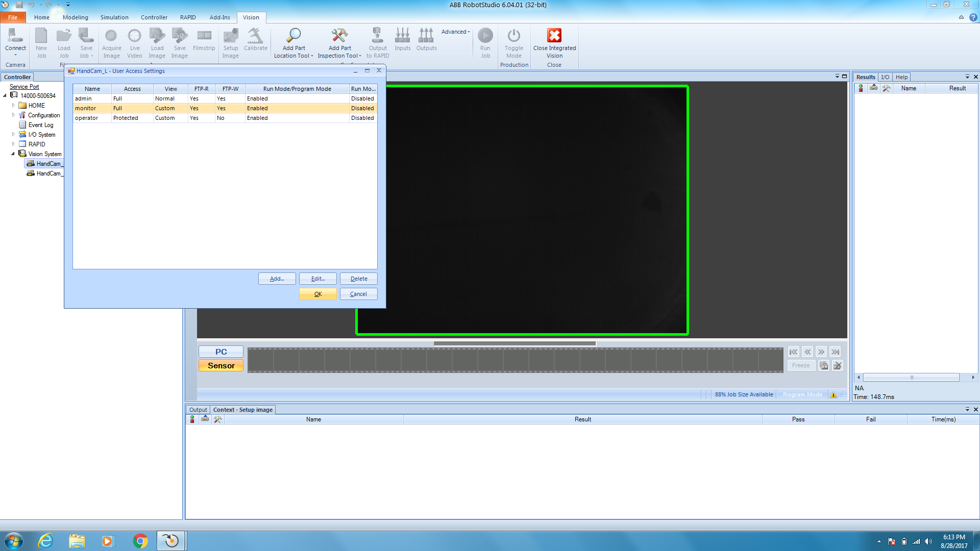980x551 pixels.
Task: Toggle the Freeze filmstrip button
Action: (801, 365)
